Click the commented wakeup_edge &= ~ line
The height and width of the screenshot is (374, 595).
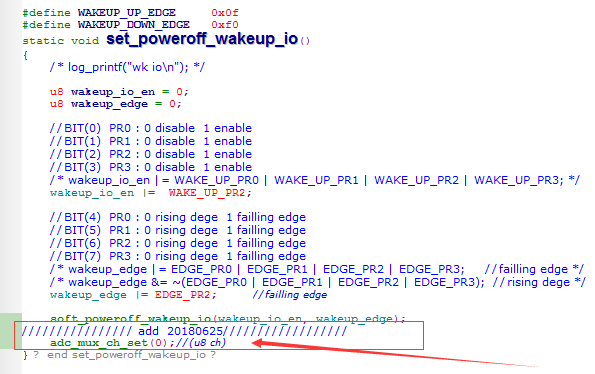(x=318, y=282)
